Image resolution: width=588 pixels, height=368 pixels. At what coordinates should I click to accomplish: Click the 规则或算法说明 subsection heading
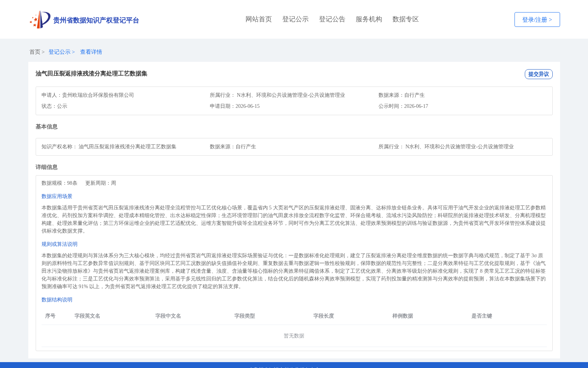60,244
